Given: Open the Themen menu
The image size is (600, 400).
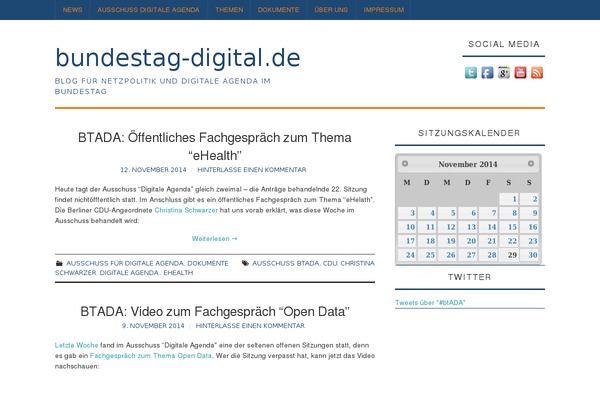Looking at the screenshot, I should click(229, 9).
